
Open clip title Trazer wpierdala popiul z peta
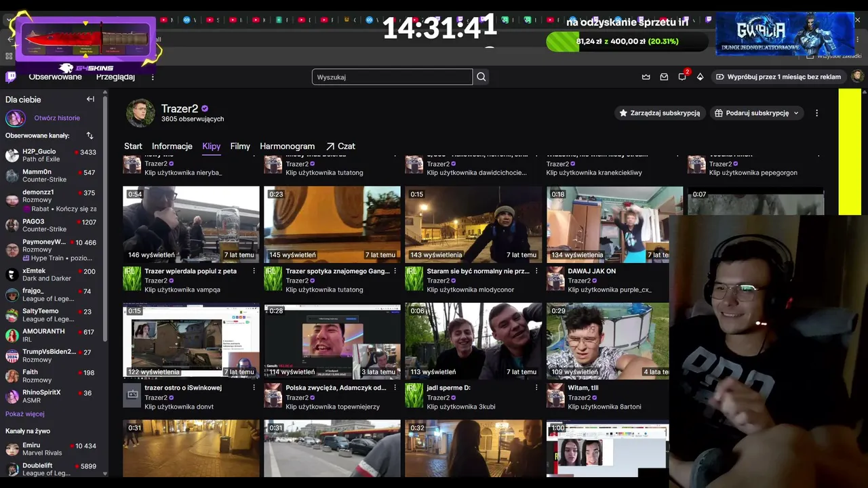pos(191,271)
